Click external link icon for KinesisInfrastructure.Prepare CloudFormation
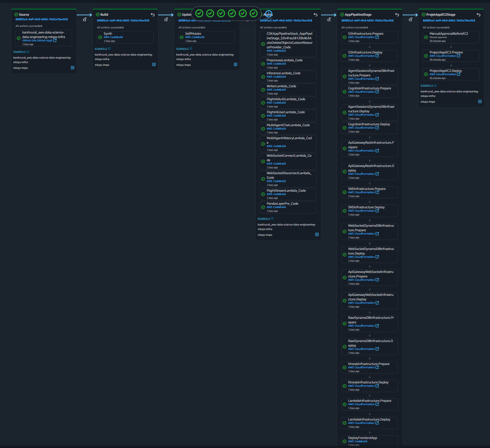Screen dimensions: 490x448 pyautogui.click(x=377, y=367)
